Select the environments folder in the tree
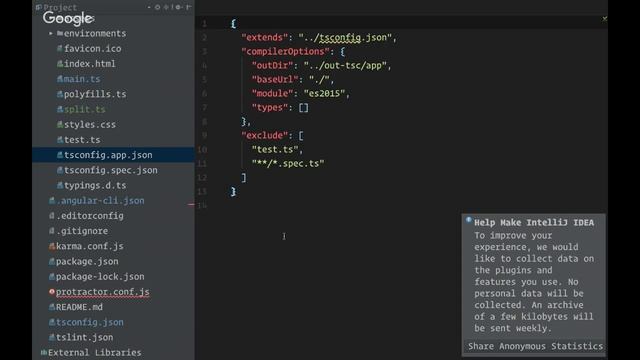 click(91, 33)
